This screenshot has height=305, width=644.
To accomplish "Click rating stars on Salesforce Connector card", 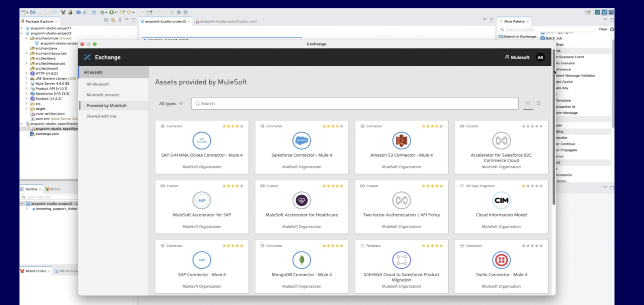I will (332, 126).
